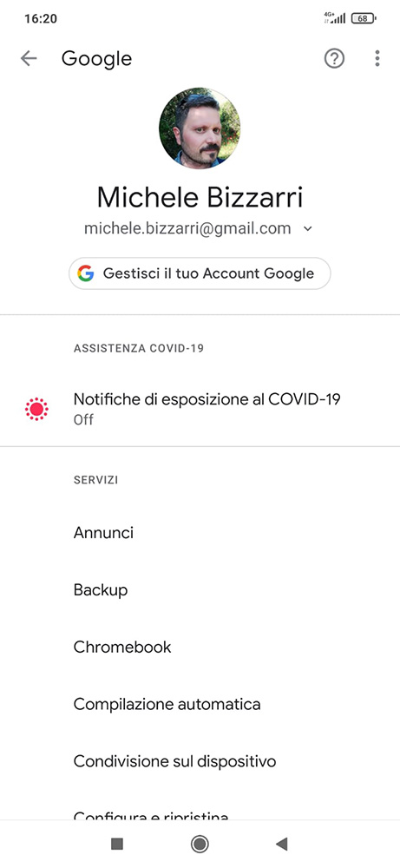The height and width of the screenshot is (868, 400).
Task: Select Condivisione sul dispositivo
Action: point(200,761)
